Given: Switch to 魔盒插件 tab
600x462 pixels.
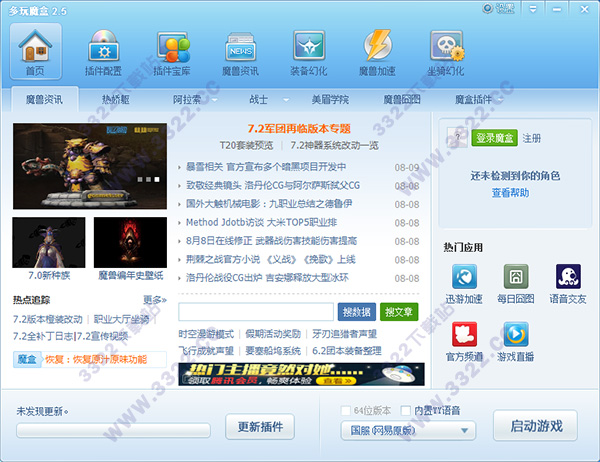Looking at the screenshot, I should (x=473, y=100).
